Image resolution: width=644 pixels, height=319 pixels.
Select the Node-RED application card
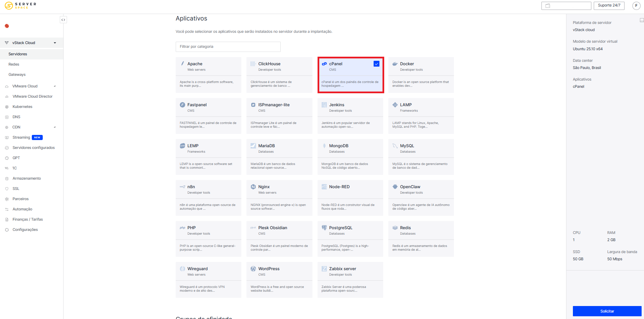(x=350, y=198)
